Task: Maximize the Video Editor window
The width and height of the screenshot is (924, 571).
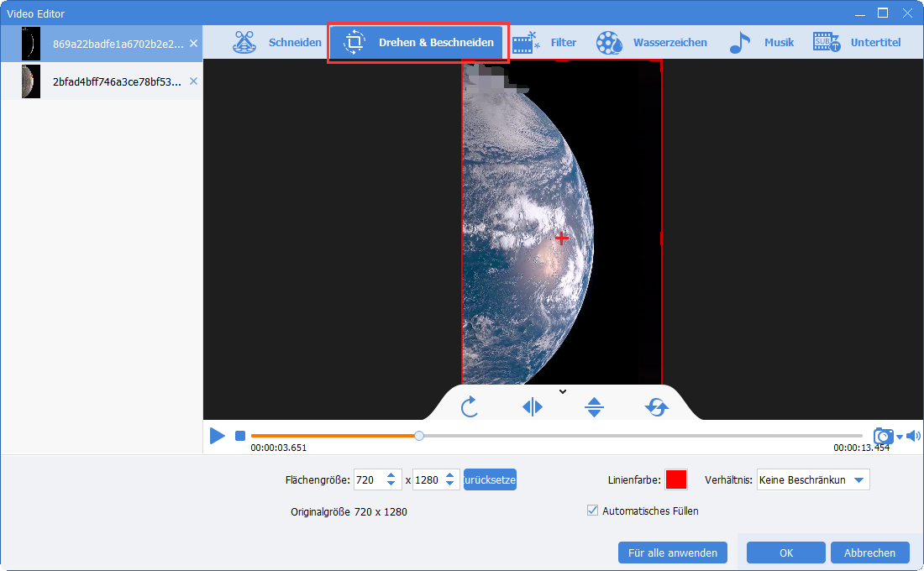Action: 883,13
